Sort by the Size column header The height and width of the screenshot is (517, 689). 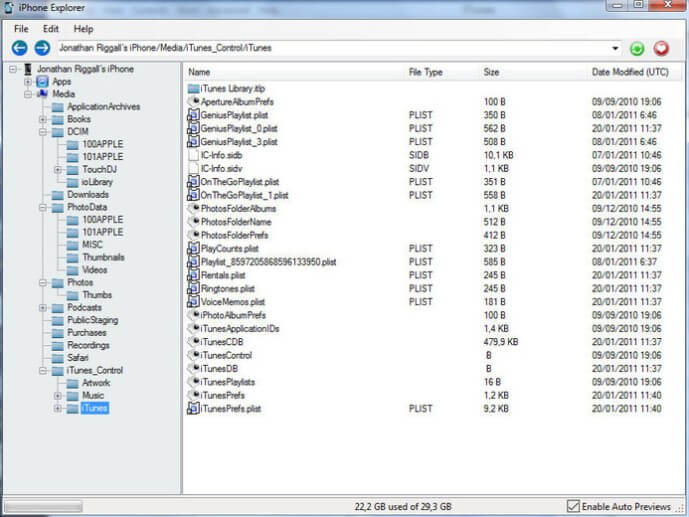click(491, 72)
